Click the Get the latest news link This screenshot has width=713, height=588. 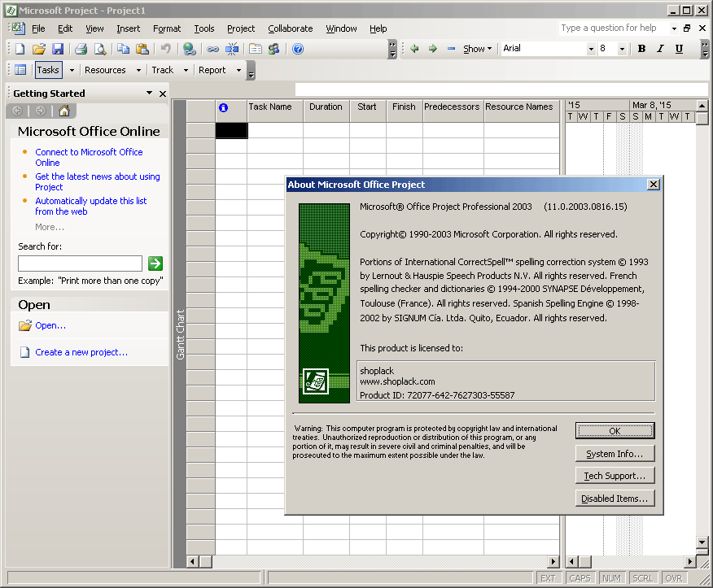(x=98, y=181)
